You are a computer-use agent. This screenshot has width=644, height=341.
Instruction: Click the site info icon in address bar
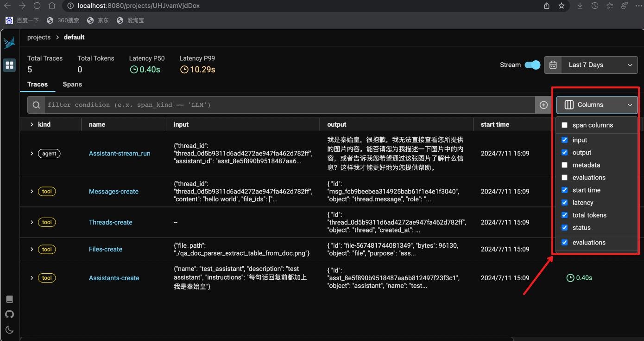click(x=70, y=6)
